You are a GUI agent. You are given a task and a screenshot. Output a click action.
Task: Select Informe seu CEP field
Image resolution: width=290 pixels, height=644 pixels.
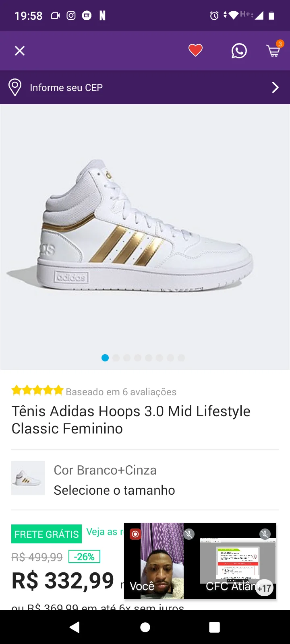tap(145, 87)
